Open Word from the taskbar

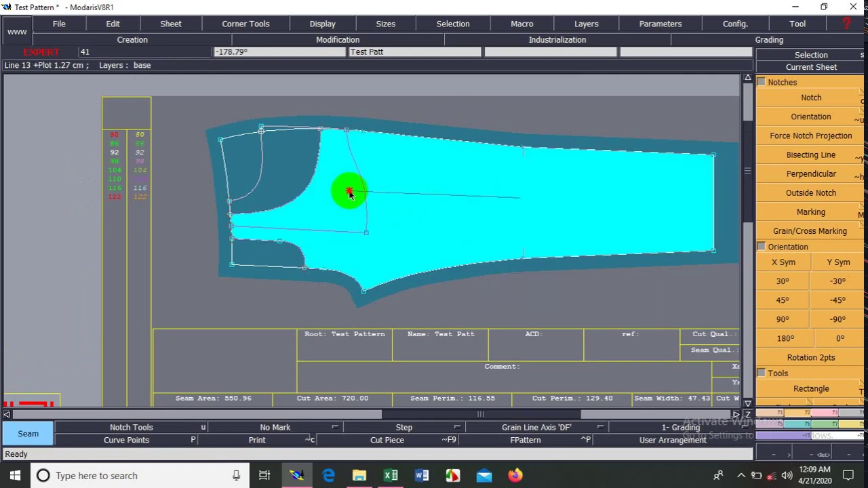coord(422,476)
